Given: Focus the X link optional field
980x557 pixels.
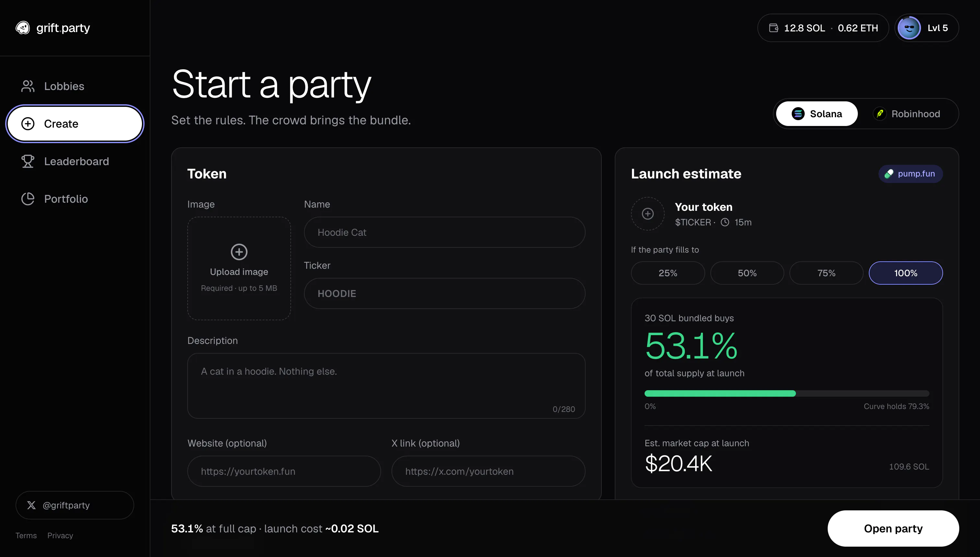Looking at the screenshot, I should [x=488, y=471].
